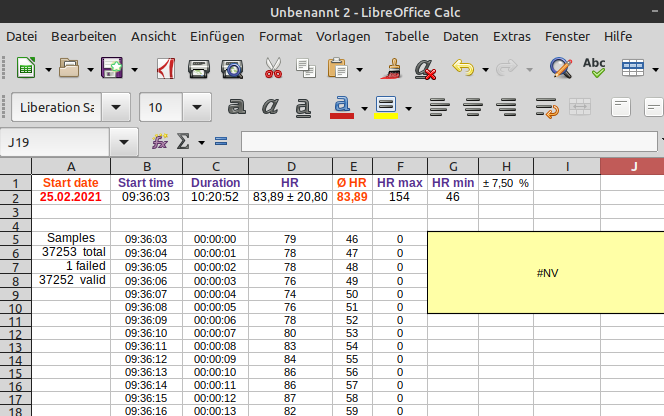Image resolution: width=664 pixels, height=416 pixels.
Task: Toggle italic text formatting
Action: [270, 107]
